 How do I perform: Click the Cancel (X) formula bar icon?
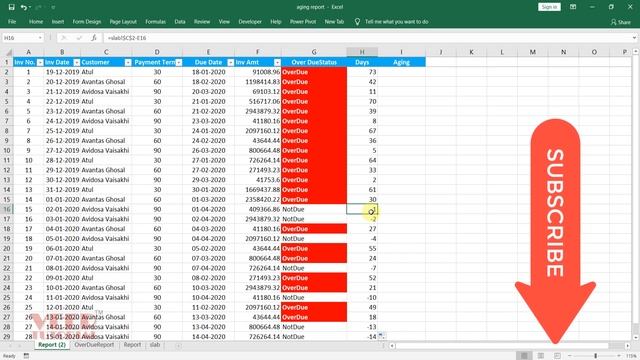63,38
